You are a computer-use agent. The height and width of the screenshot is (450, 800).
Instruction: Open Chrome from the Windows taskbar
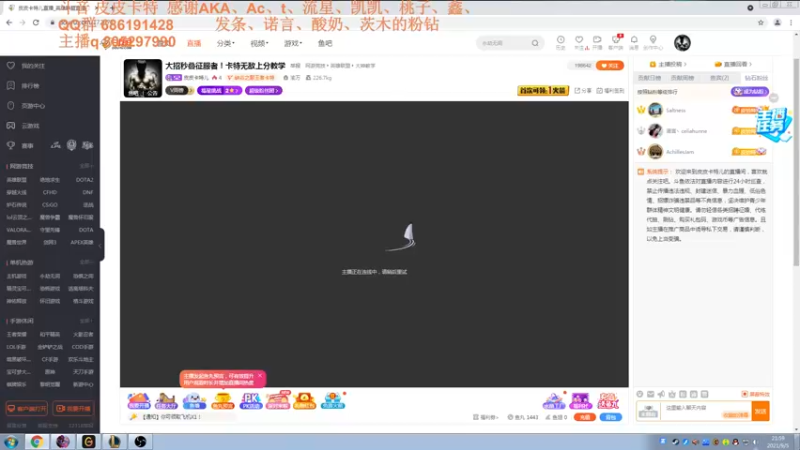(x=36, y=441)
